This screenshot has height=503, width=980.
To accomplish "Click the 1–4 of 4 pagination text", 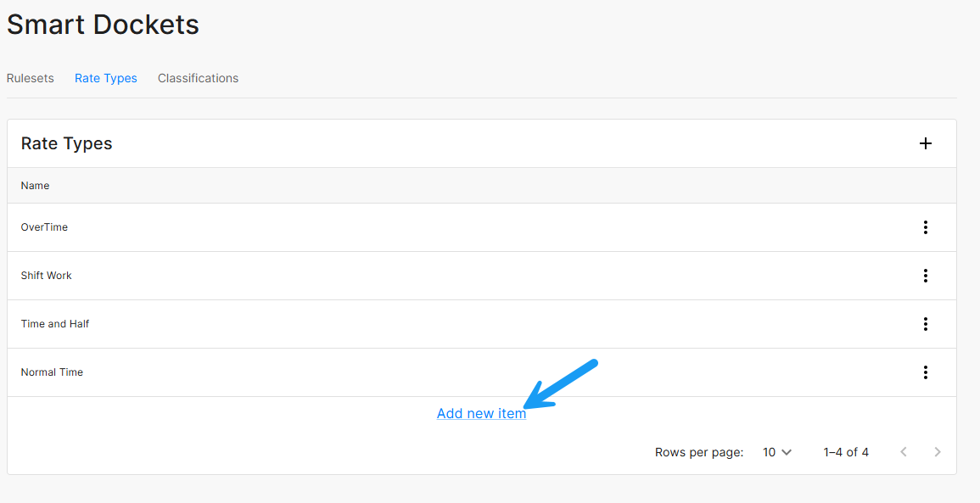I will (846, 452).
